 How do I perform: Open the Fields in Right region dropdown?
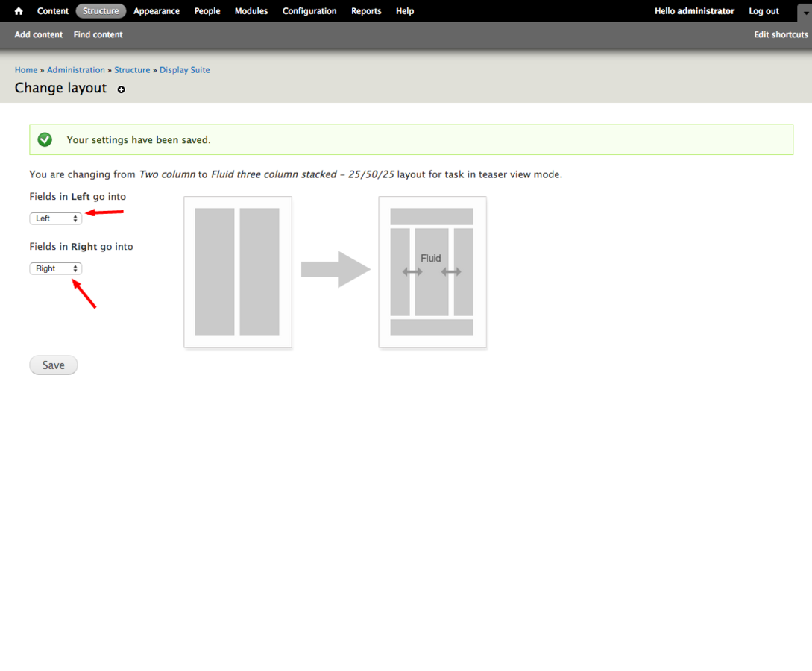56,268
